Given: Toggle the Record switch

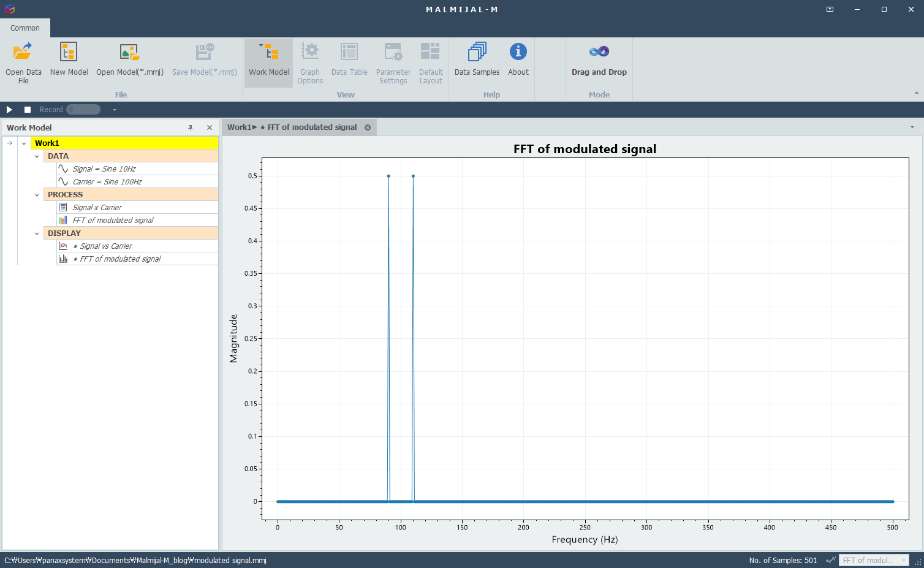Looking at the screenshot, I should 83,110.
